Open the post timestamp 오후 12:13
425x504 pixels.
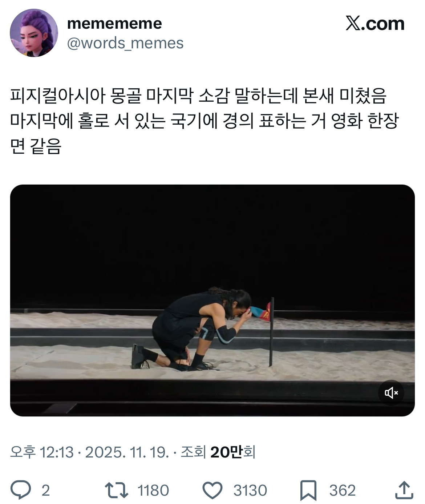42,452
